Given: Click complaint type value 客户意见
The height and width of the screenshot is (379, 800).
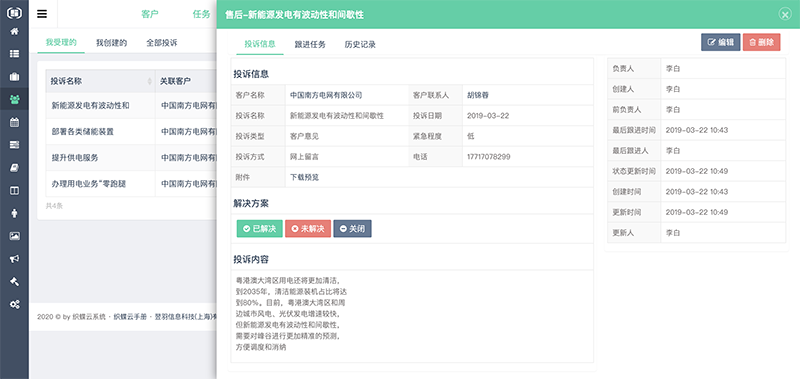Looking at the screenshot, I should point(305,136).
